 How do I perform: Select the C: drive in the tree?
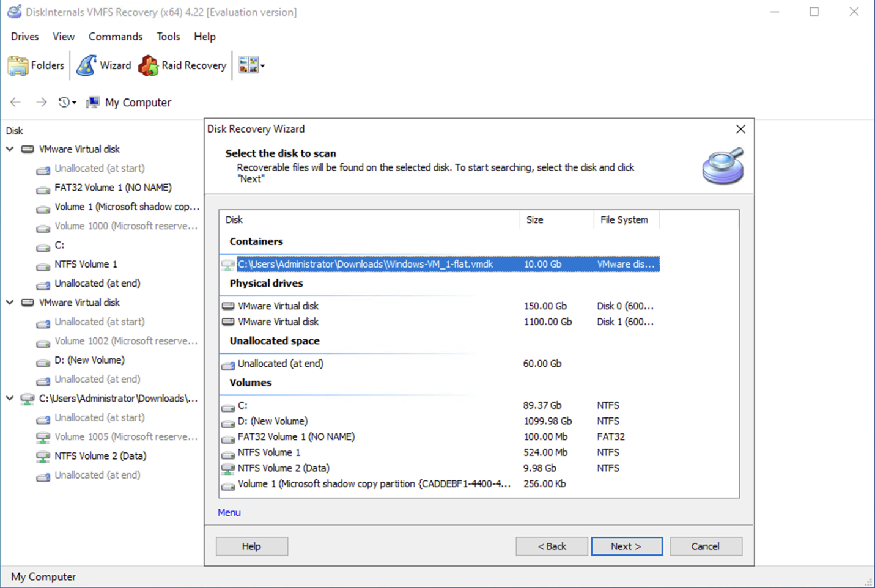(x=59, y=245)
